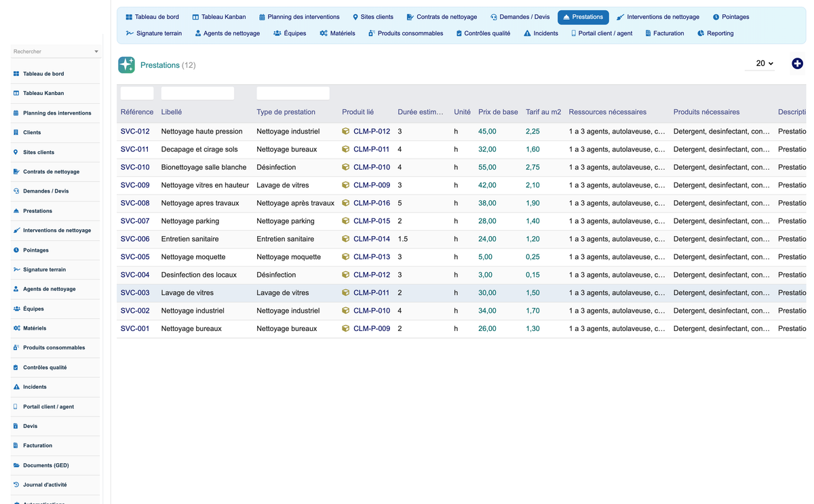Open the Sites clients top tab
This screenshot has width=814, height=504.
click(x=372, y=17)
